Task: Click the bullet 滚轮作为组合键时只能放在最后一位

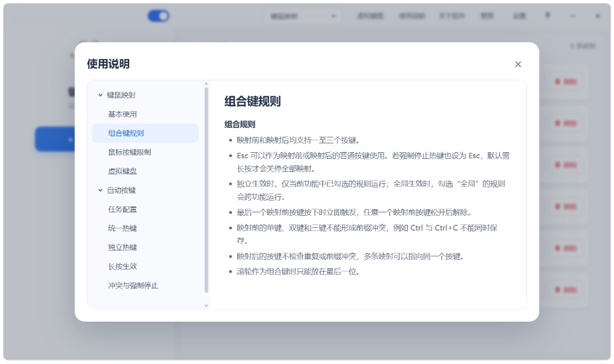Action: (x=298, y=272)
